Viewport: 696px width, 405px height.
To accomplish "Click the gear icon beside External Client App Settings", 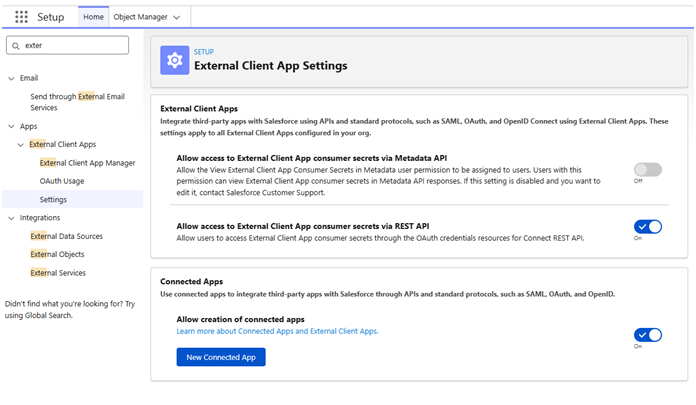I will pyautogui.click(x=175, y=60).
